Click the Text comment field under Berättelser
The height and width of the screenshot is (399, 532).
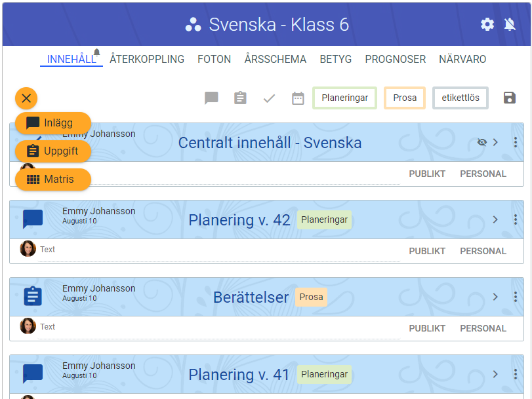click(x=216, y=326)
